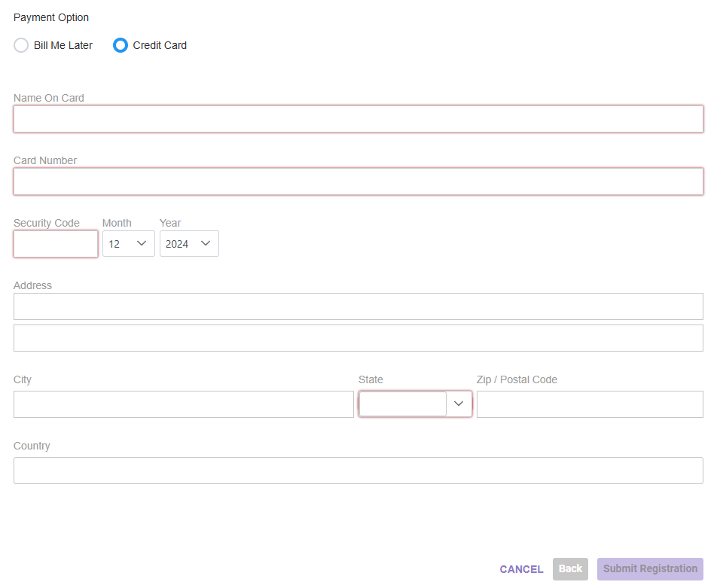Image resolution: width=717 pixels, height=588 pixels.
Task: Click the chevron arrow beside 2024
Action: click(x=206, y=243)
